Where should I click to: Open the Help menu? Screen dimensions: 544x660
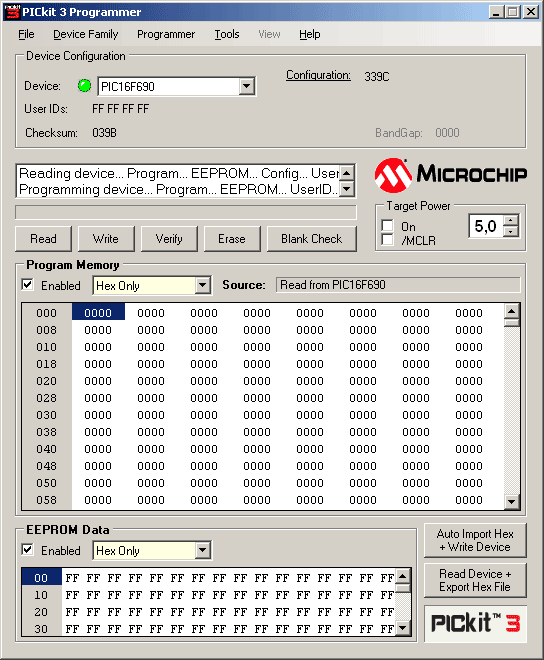click(x=310, y=34)
